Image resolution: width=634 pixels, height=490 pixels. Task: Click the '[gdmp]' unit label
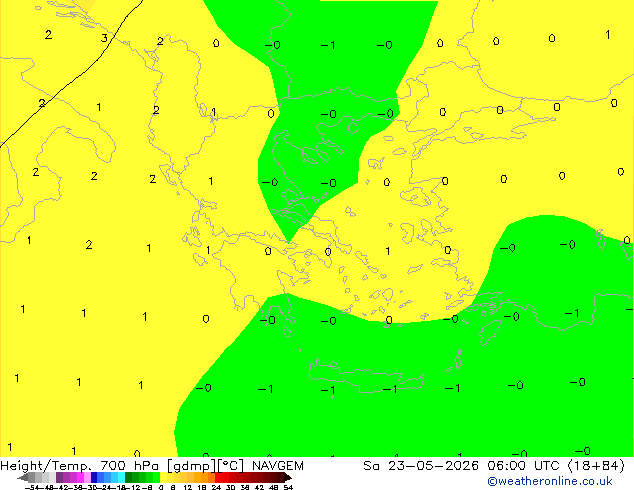click(192, 466)
